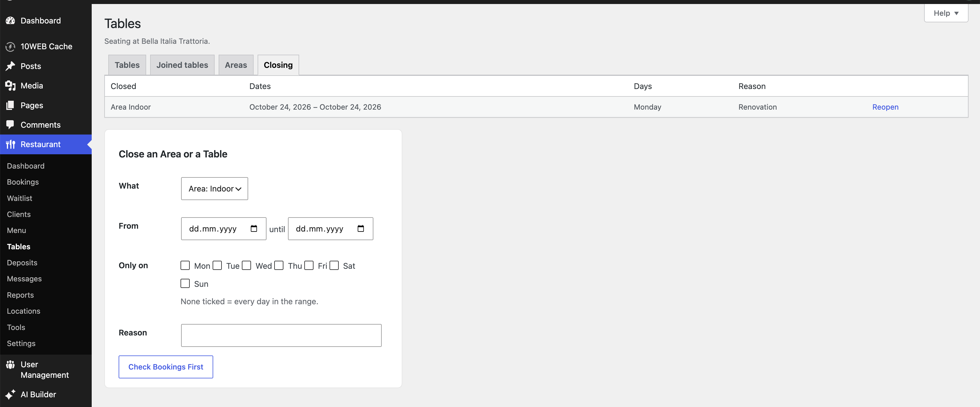Click the Pages icon in sidebar
The image size is (980, 407).
click(x=10, y=105)
